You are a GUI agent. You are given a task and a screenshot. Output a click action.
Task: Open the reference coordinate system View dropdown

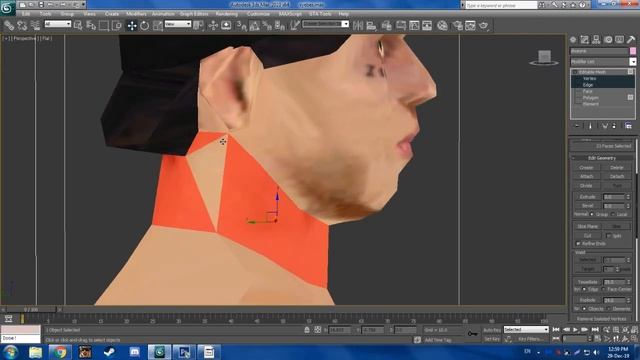(178, 24)
